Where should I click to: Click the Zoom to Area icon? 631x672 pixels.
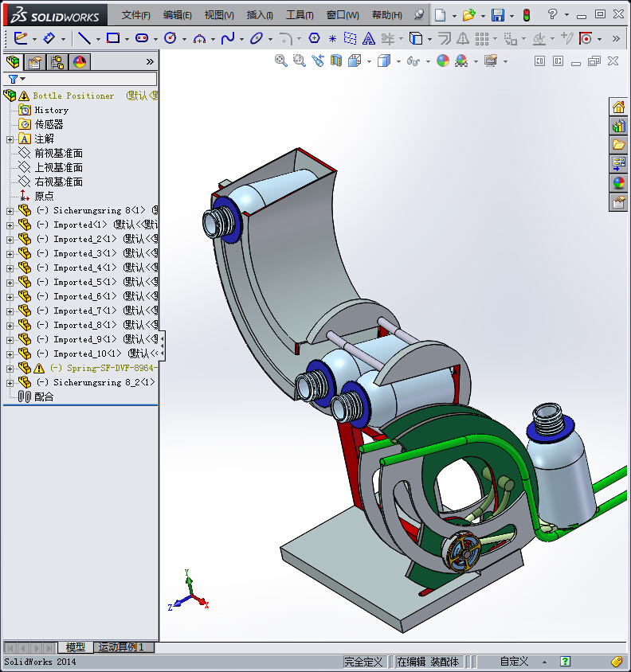click(x=300, y=61)
